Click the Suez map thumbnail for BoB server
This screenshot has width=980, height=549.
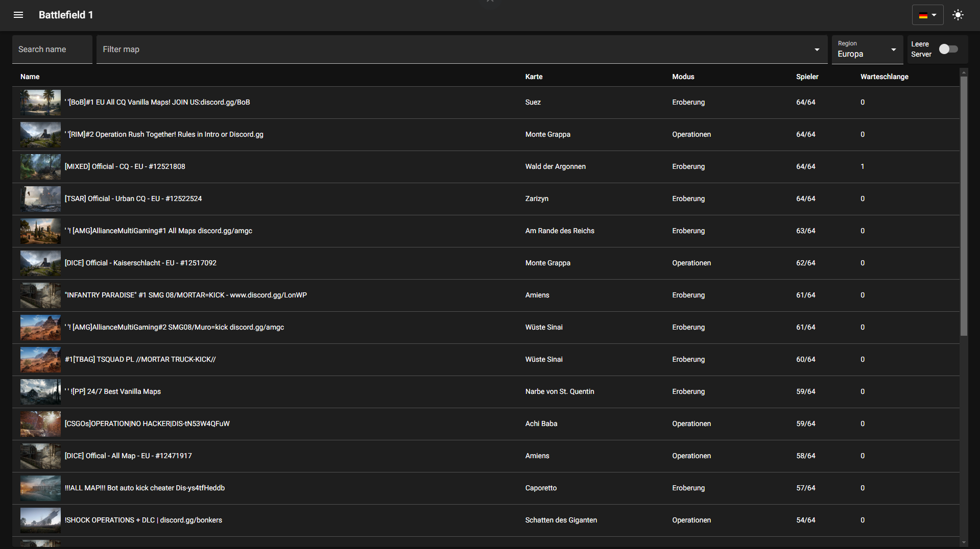(x=40, y=103)
